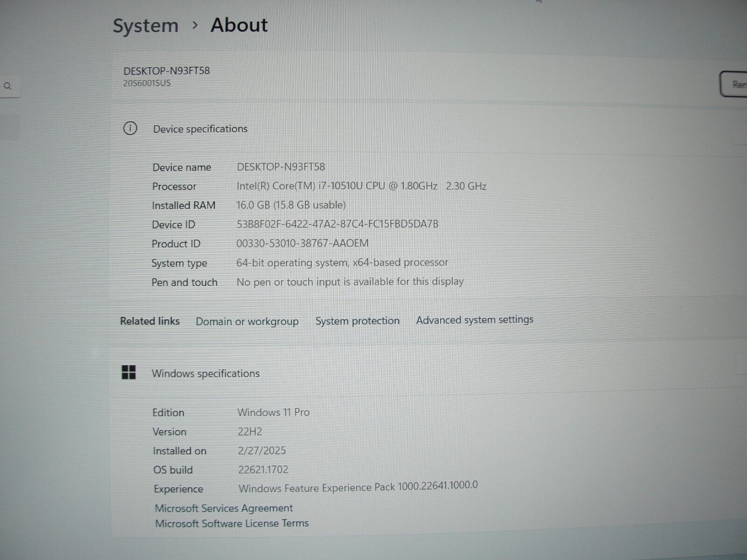Select OS build value 22621.1702
Viewport: 747px width, 560px height.
click(263, 470)
